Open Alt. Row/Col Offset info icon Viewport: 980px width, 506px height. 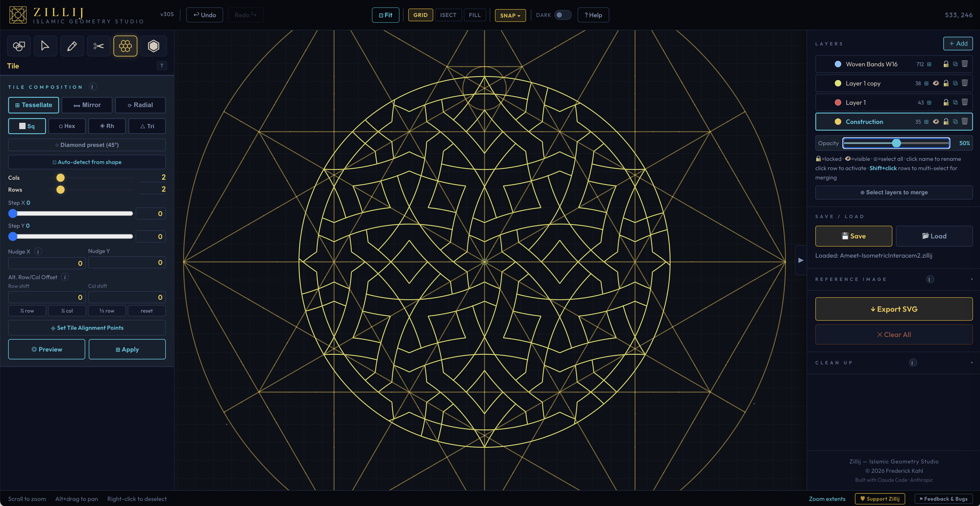(x=65, y=277)
